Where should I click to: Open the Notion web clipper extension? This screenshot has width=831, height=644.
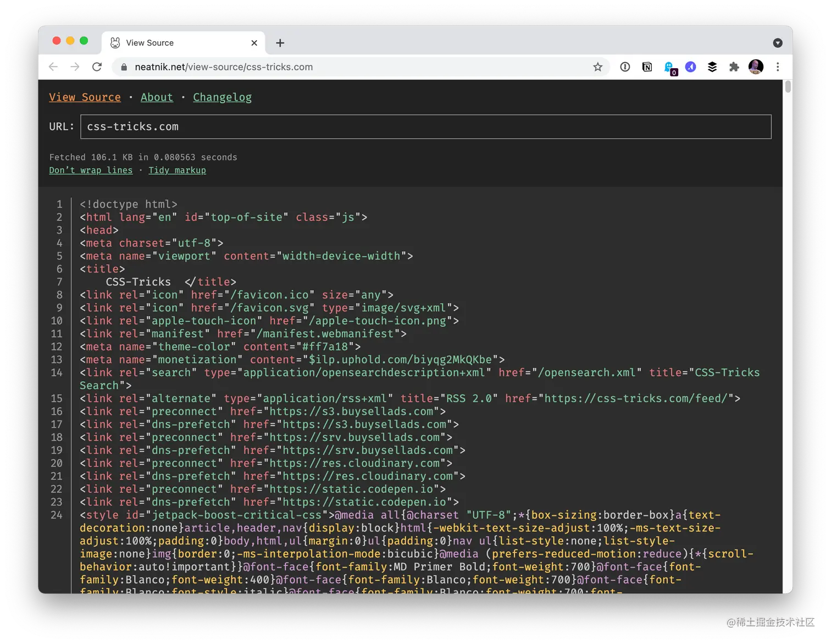[647, 67]
